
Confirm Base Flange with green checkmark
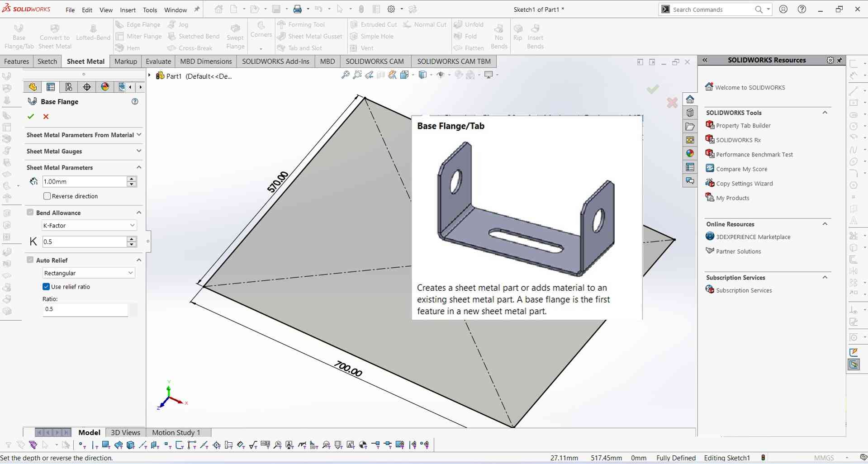coord(31,116)
